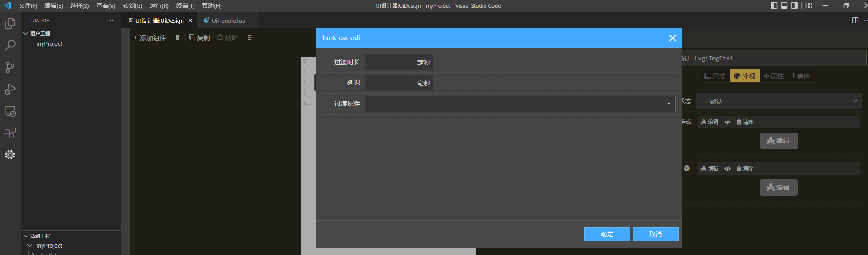Open Run and Debug view
Viewport: 868px width, 255px height.
click(10, 89)
